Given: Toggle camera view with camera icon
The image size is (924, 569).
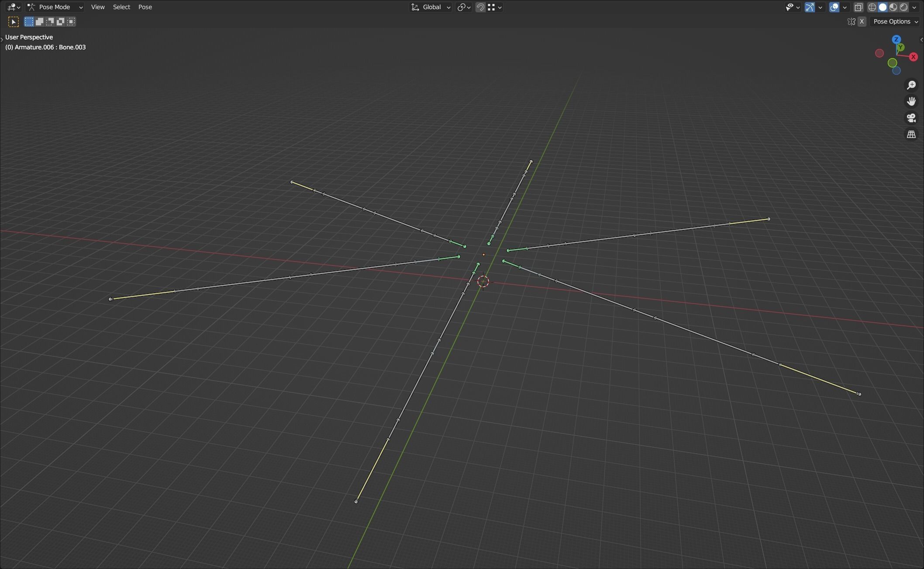Looking at the screenshot, I should click(911, 118).
